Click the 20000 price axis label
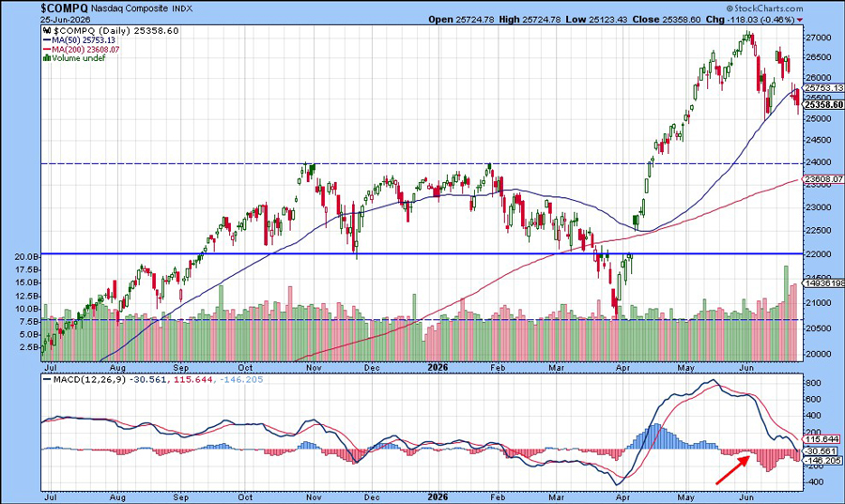Viewport: 845px width, 504px height. click(x=818, y=354)
